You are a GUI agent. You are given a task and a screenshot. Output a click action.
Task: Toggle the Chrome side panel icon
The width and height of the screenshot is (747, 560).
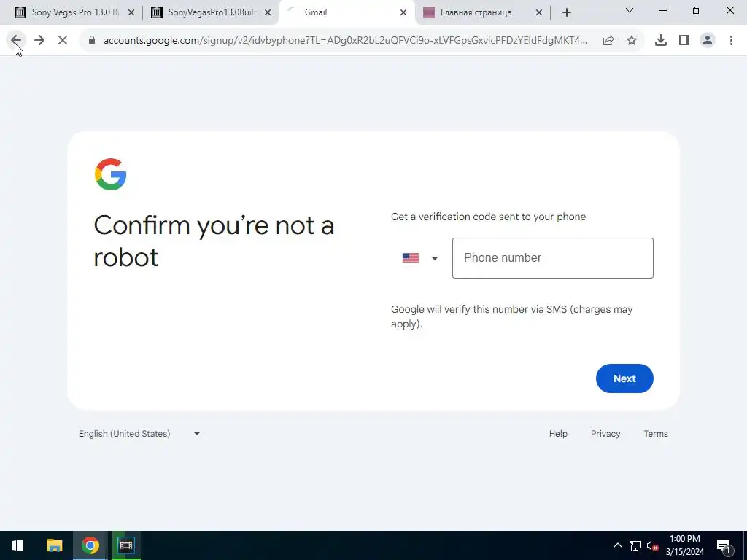coord(684,41)
